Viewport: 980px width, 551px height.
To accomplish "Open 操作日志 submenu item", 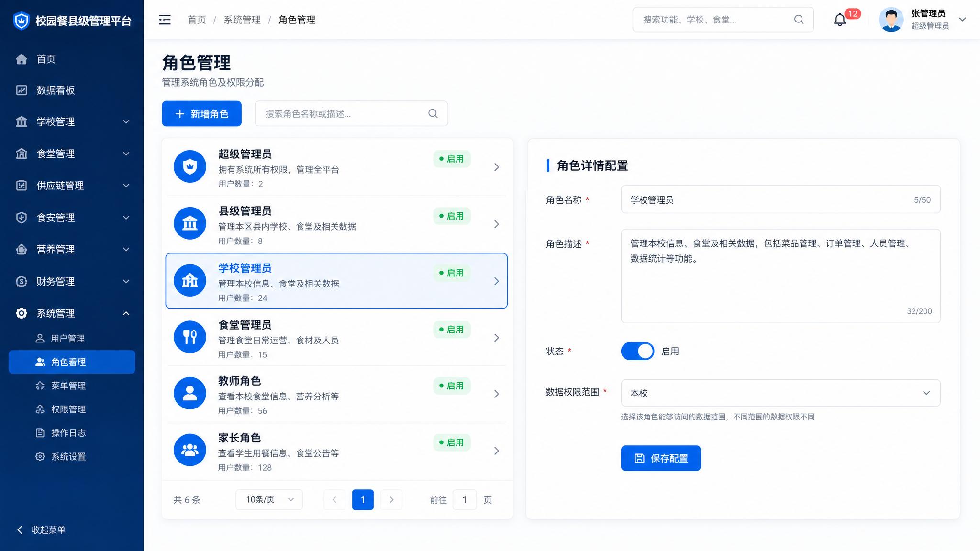I will tap(72, 433).
